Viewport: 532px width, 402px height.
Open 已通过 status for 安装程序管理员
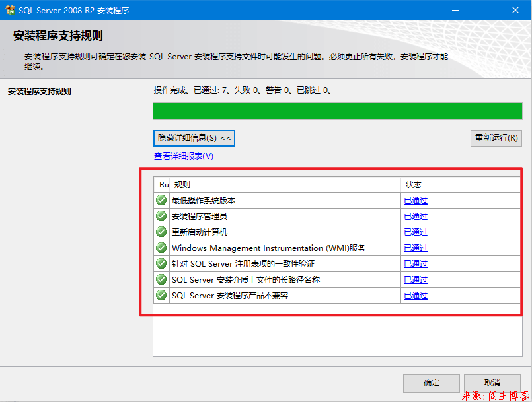coord(416,217)
